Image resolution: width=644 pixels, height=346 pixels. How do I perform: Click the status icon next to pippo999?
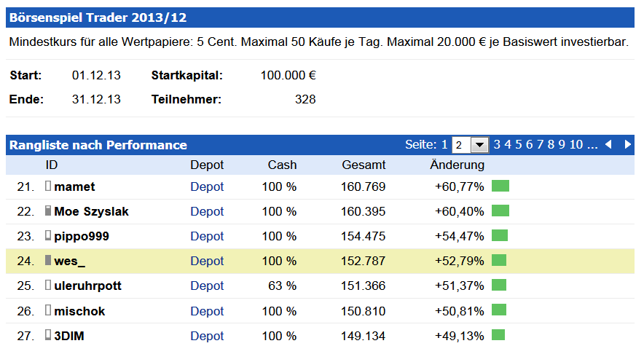(49, 236)
